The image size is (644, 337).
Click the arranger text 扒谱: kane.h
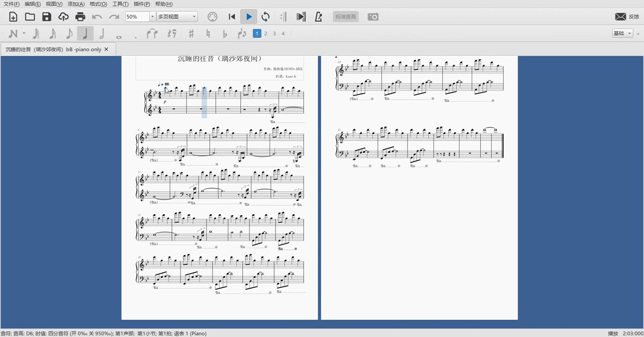tap(285, 76)
